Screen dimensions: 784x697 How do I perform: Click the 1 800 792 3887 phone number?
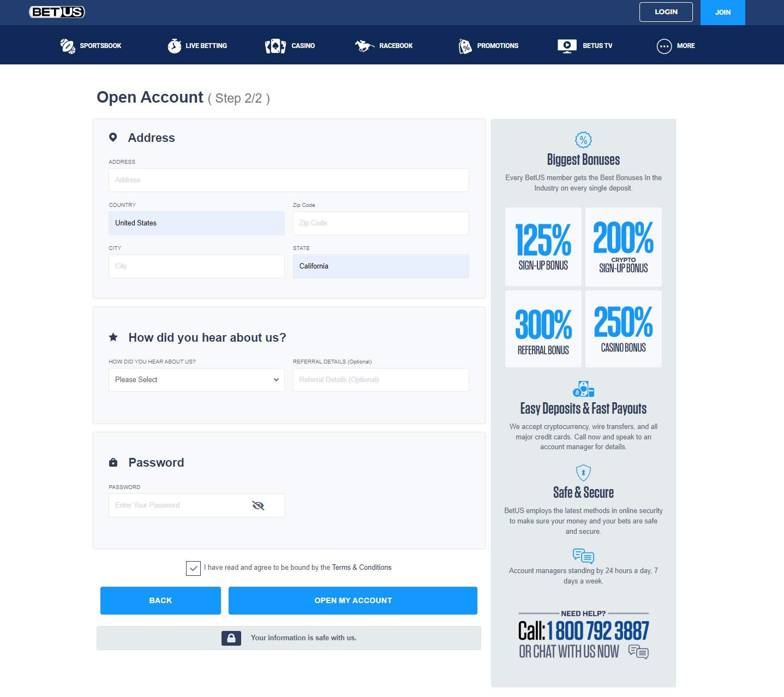pyautogui.click(x=598, y=631)
